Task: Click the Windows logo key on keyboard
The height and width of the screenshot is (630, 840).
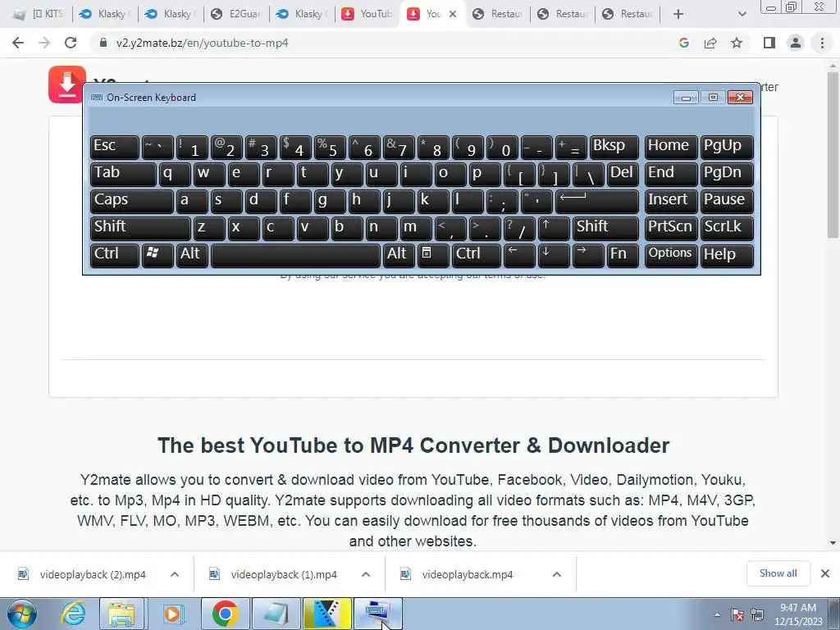Action: pos(157,254)
